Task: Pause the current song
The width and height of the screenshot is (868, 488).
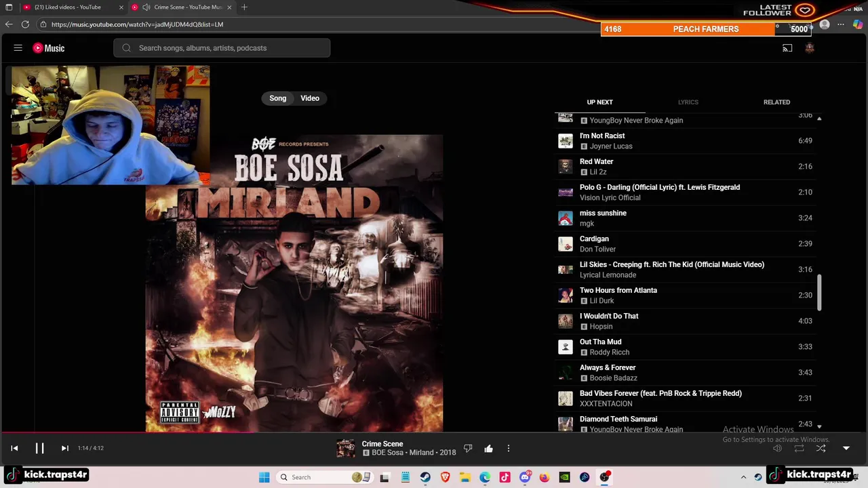Action: (x=39, y=448)
